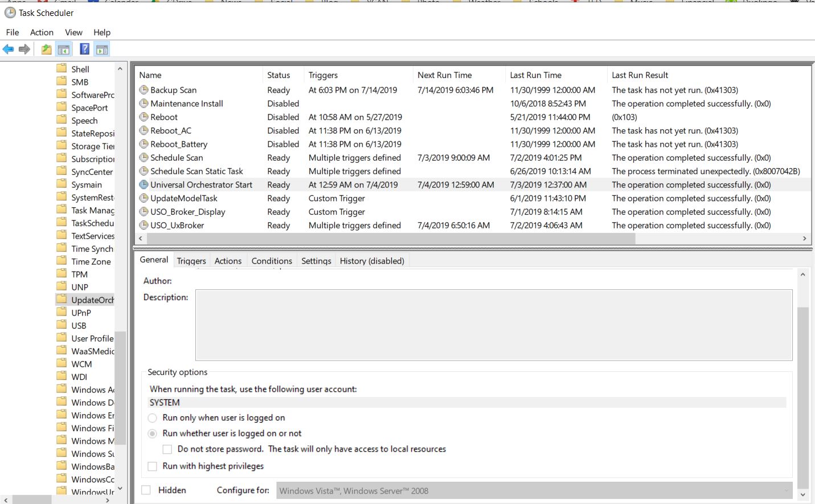The width and height of the screenshot is (815, 504).
Task: Sort tasks by Next Run Time column
Action: click(x=444, y=75)
